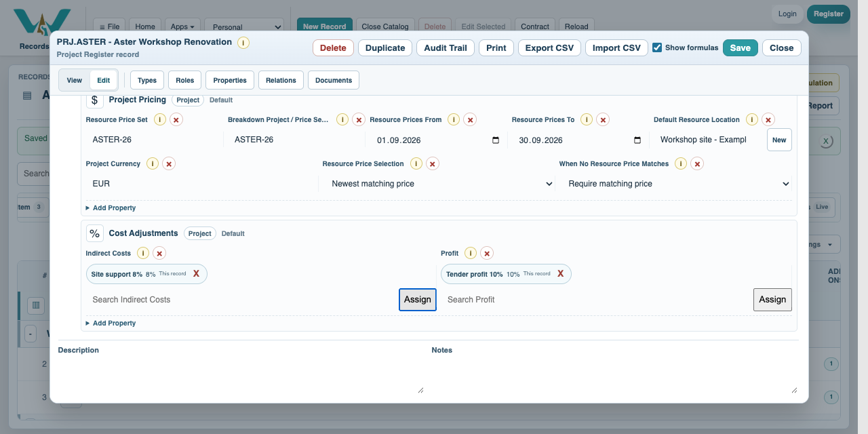The image size is (868, 434).
Task: Open the Resource Price Selection dropdown
Action: (x=439, y=184)
